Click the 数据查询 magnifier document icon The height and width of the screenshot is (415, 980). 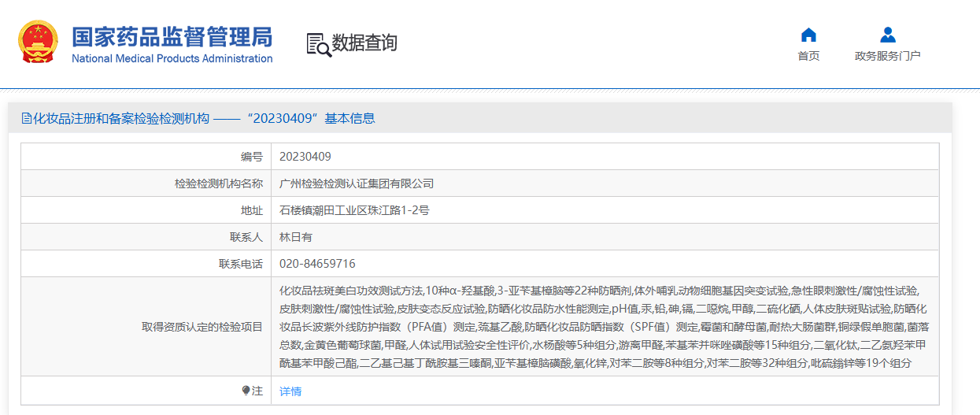click(x=318, y=44)
